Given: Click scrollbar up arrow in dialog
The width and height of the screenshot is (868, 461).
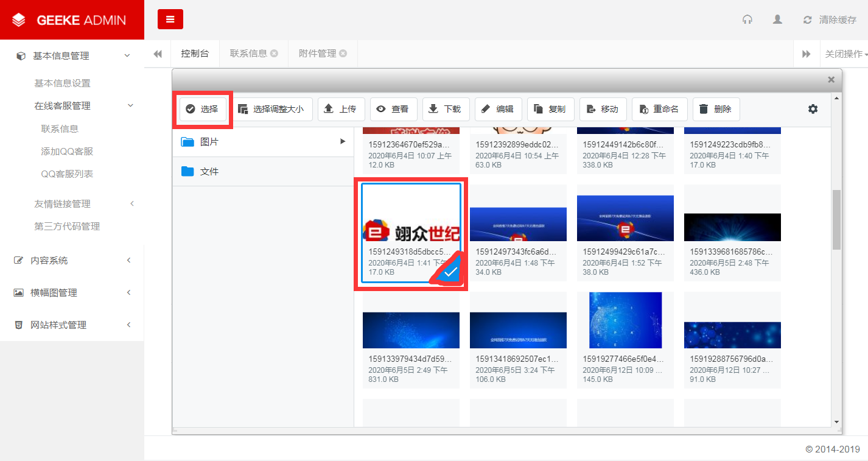Looking at the screenshot, I should 836,98.
